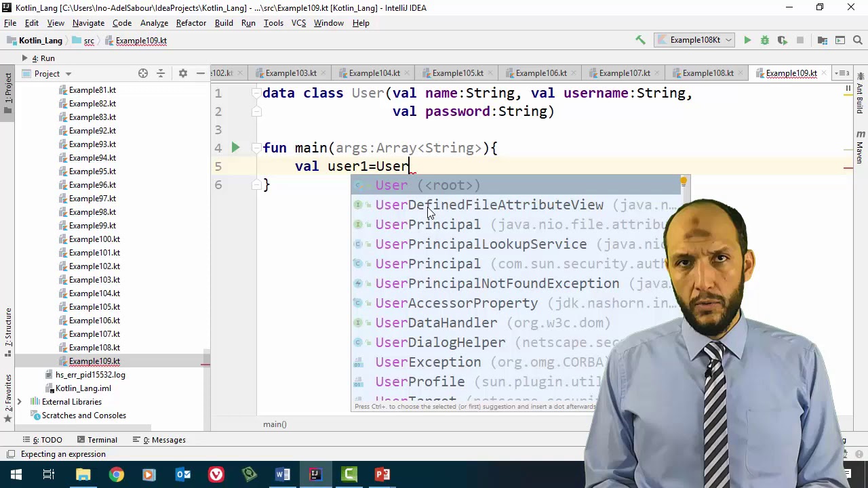Open the Example108Kt run configuration dropdown
The width and height of the screenshot is (868, 488).
click(695, 40)
